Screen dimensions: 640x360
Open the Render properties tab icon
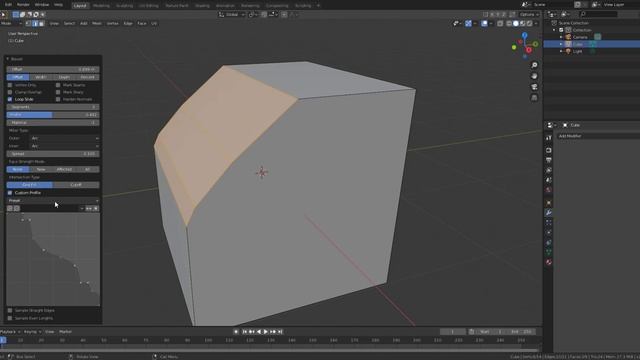[549, 150]
